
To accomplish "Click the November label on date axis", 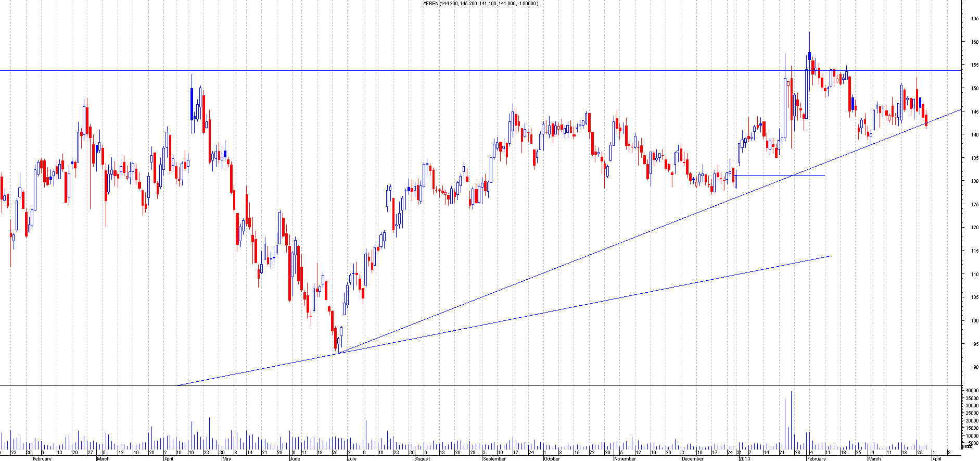I will pos(625,459).
